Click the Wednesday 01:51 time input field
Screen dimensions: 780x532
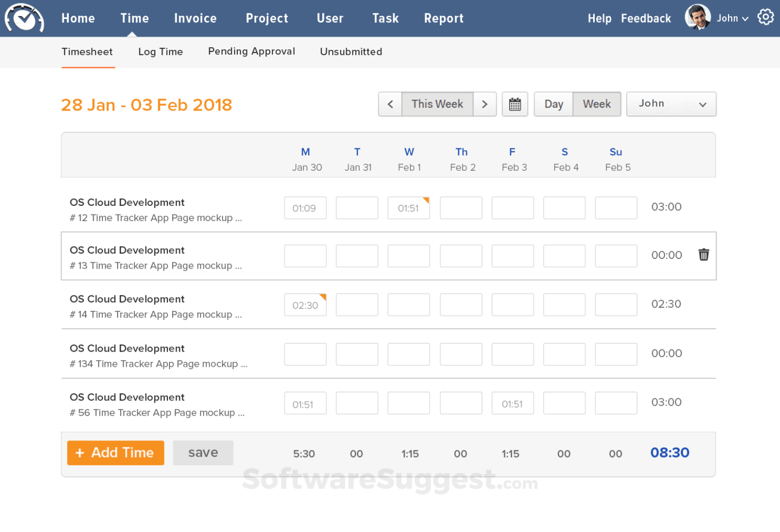pyautogui.click(x=408, y=207)
